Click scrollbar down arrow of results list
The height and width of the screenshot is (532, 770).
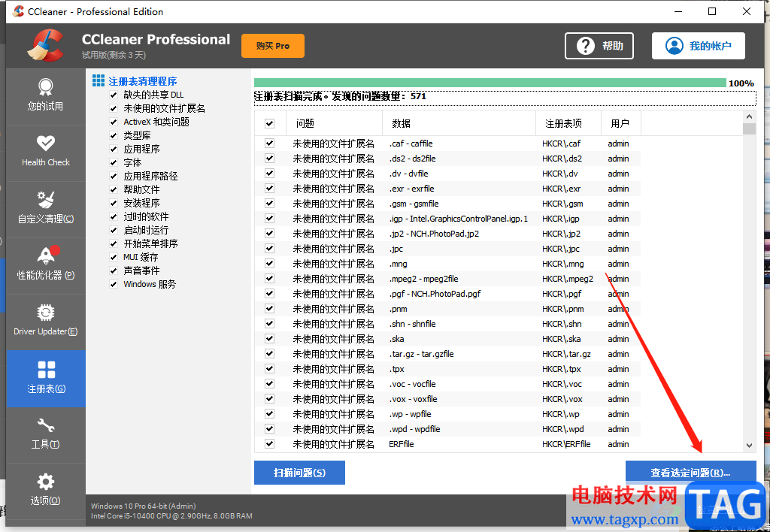tap(749, 446)
